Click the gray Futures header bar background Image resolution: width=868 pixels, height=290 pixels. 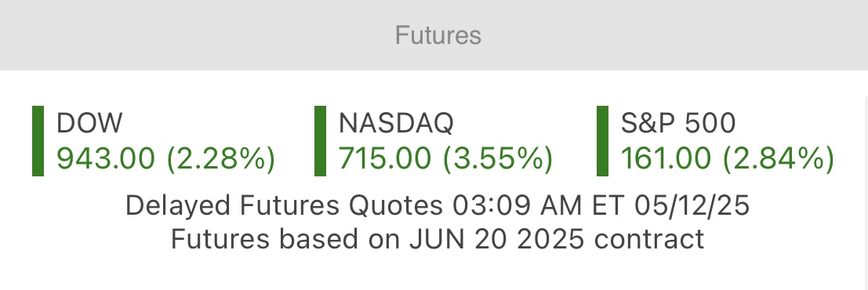(x=434, y=34)
